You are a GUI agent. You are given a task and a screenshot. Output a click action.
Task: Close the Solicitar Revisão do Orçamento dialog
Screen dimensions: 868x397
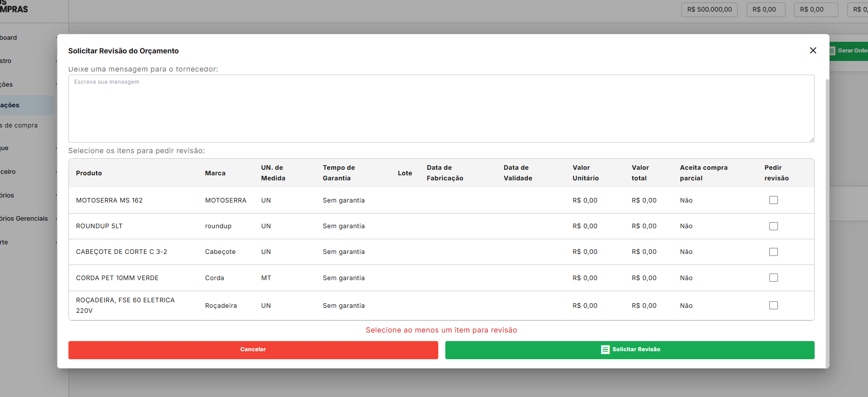point(813,50)
